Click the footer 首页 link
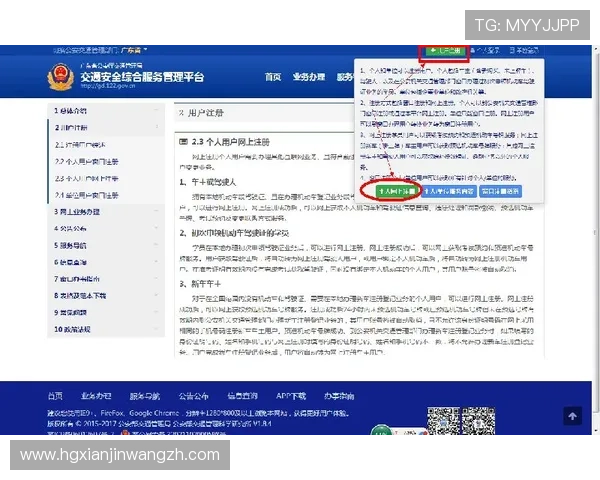This screenshot has width=600, height=480. 55,396
